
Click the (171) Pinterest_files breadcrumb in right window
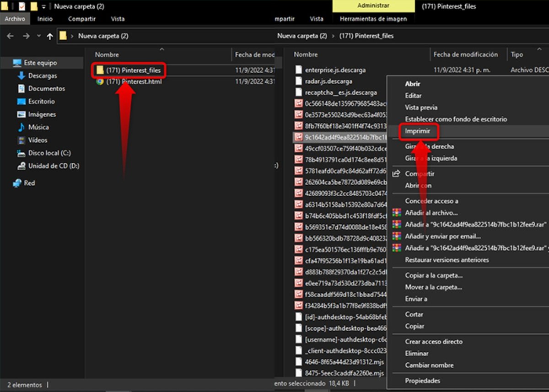pos(366,36)
